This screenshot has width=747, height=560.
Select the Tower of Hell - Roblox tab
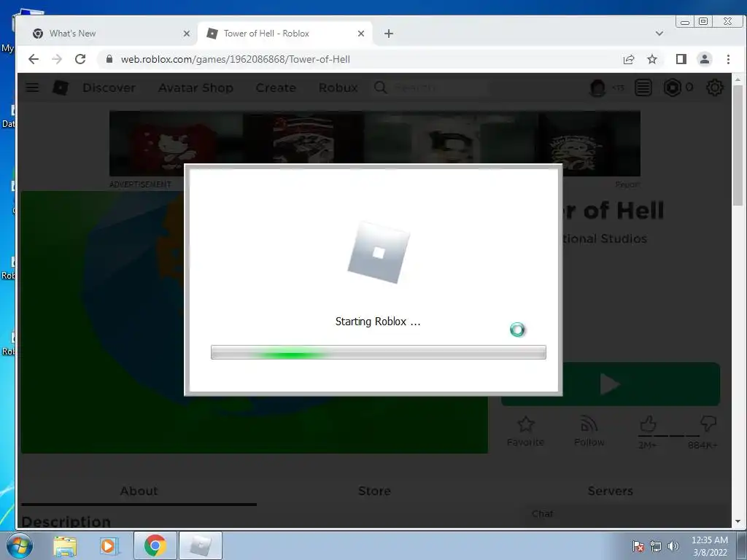284,34
